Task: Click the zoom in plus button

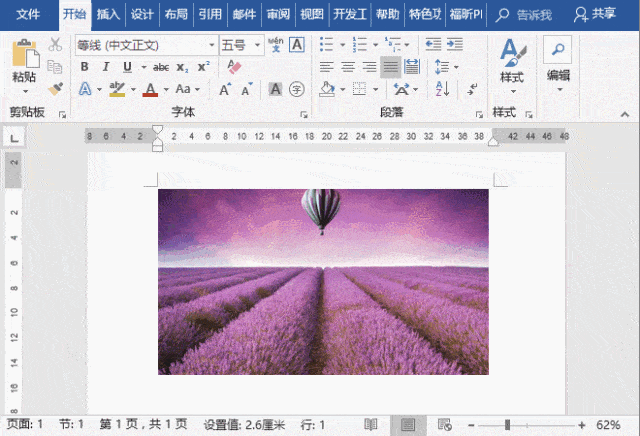Action: (x=582, y=425)
